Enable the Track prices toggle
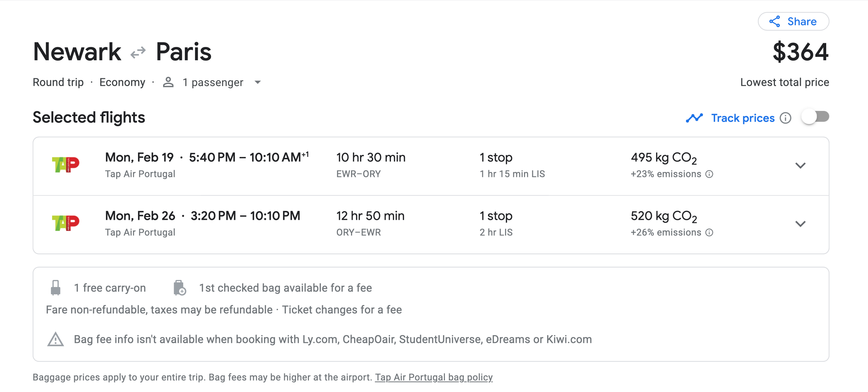The width and height of the screenshot is (868, 392). pyautogui.click(x=815, y=117)
